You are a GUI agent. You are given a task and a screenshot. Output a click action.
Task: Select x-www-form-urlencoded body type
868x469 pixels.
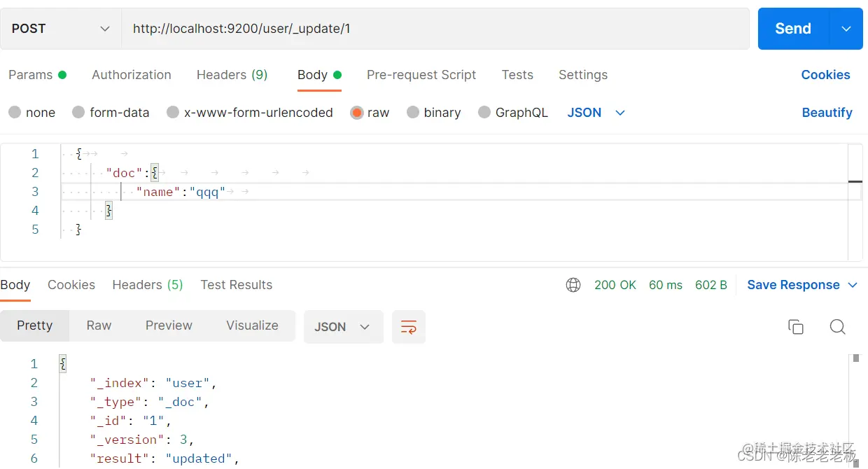point(250,113)
